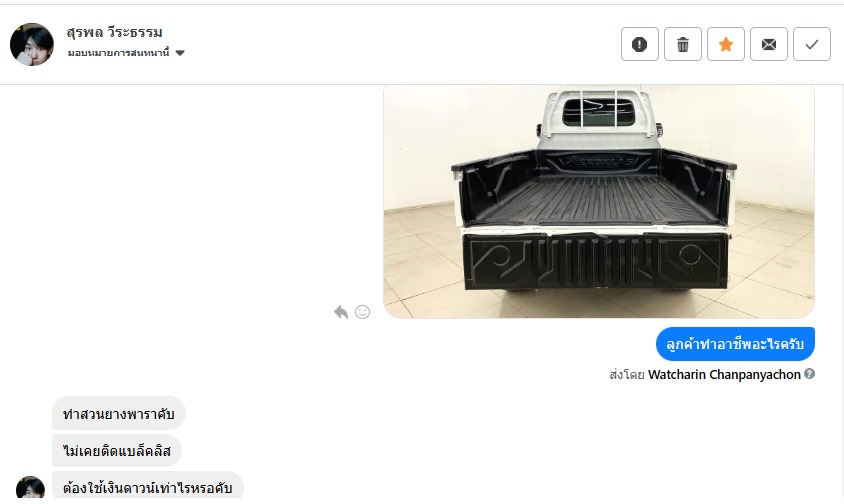Toggle the orange follow-up star
The image size is (844, 504).
pyautogui.click(x=726, y=44)
